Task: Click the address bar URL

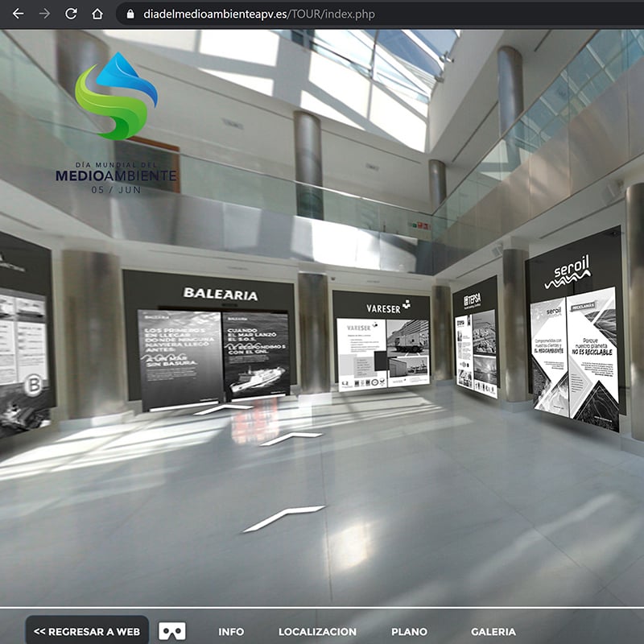Action: (x=258, y=14)
